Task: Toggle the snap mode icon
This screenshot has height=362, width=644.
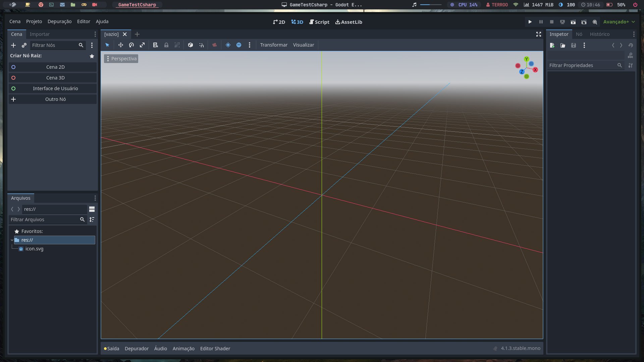Action: point(201,45)
